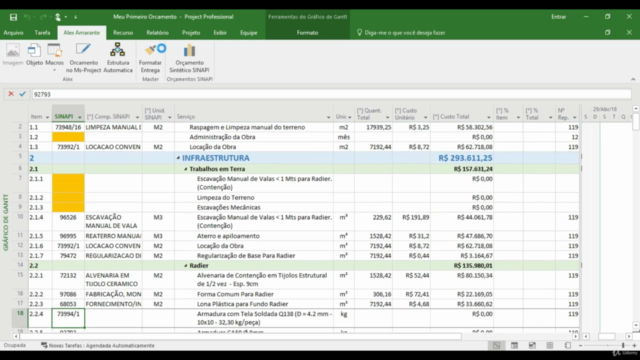Open Comp. SINAPI column filter dropdown
The image size is (640, 360).
(137, 118)
